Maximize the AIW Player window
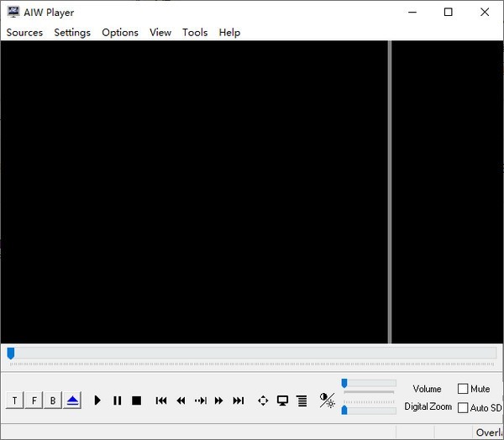This screenshot has height=440, width=504. click(x=448, y=13)
